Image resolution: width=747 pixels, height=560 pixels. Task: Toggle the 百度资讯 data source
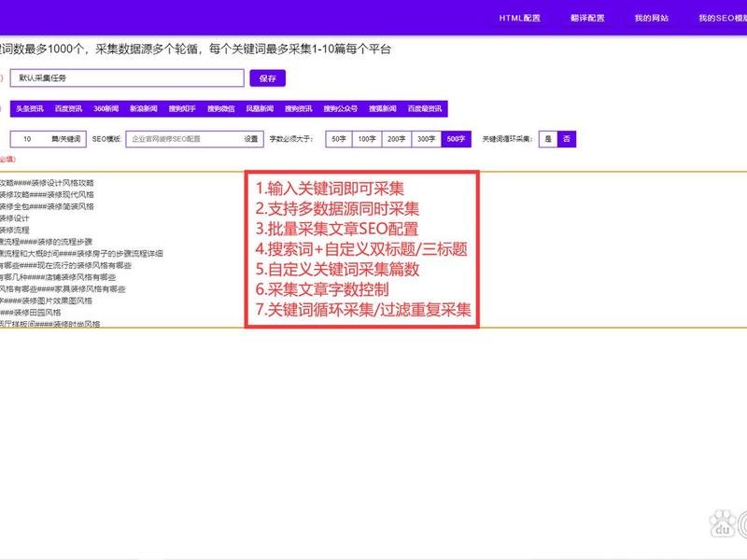click(68, 108)
